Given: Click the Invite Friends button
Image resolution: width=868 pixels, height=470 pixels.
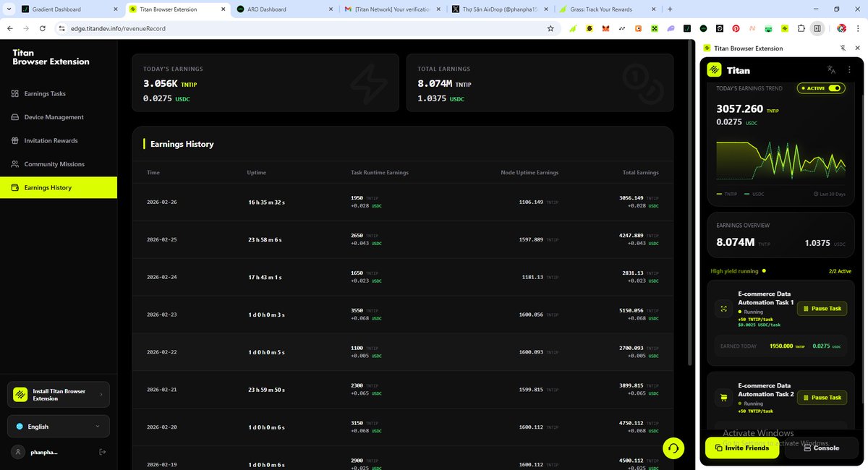Looking at the screenshot, I should pyautogui.click(x=742, y=448).
